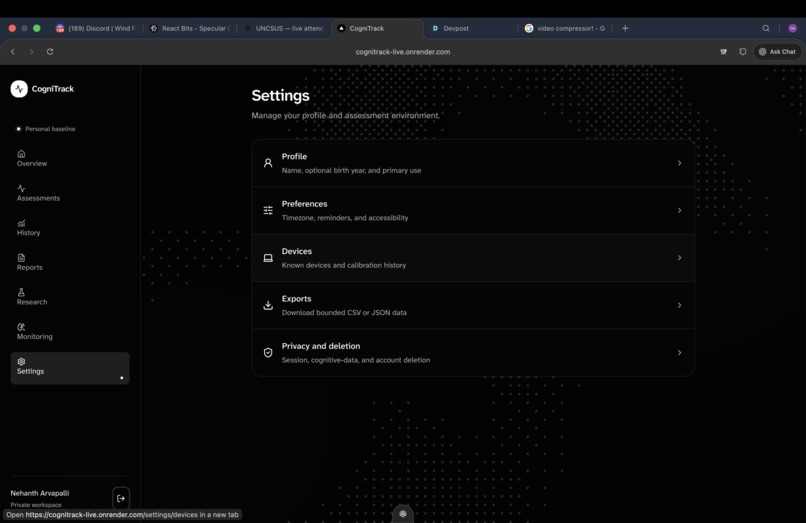Switch to the Discord browser tab

click(x=96, y=28)
